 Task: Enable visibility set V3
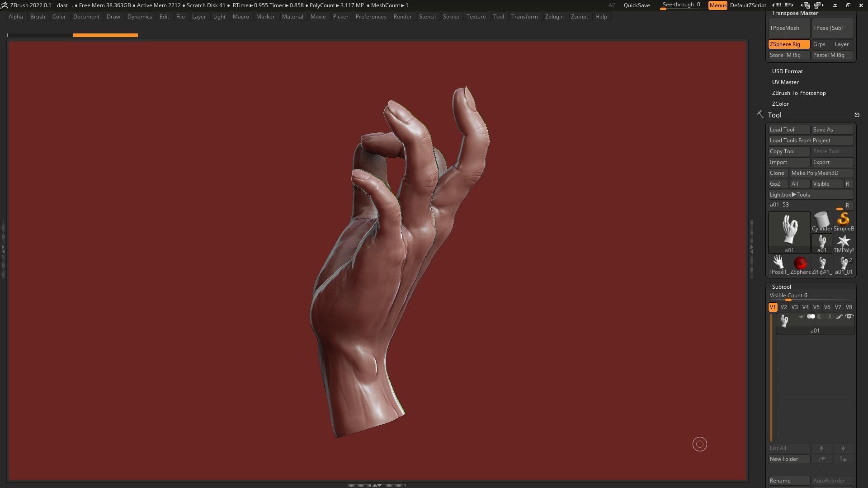(x=794, y=307)
